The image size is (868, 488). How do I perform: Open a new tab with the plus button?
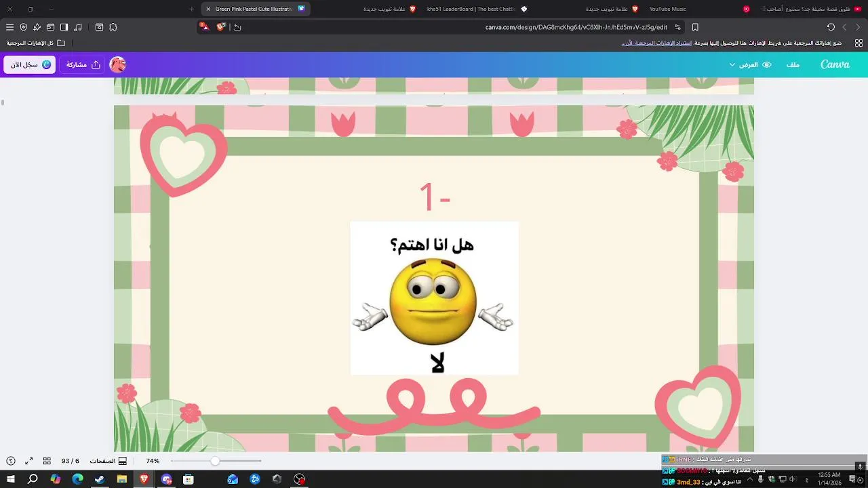coord(191,9)
